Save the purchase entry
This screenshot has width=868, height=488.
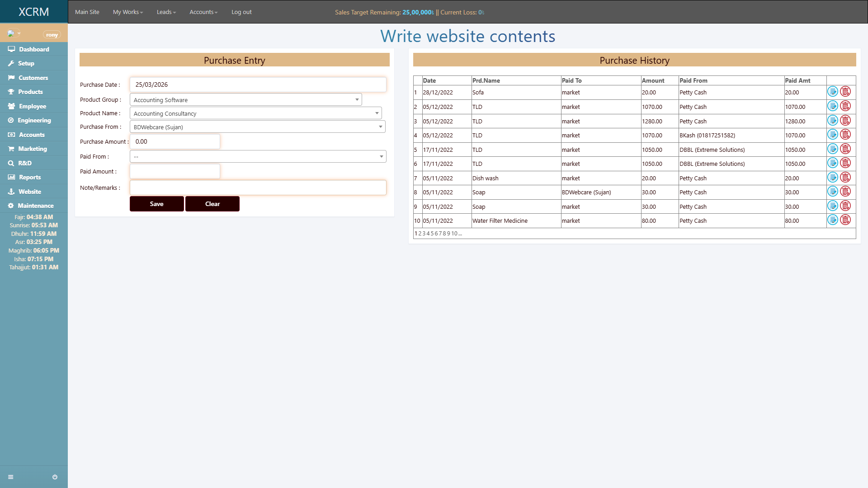coord(156,203)
